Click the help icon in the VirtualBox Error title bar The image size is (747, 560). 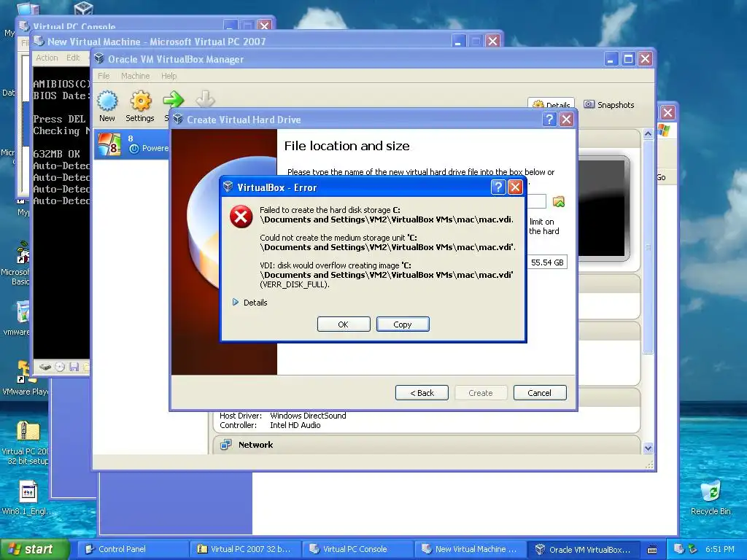coord(498,187)
